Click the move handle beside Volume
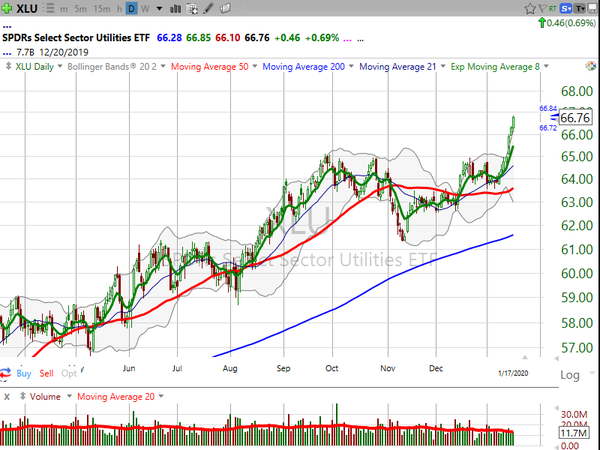The image size is (600, 450). [23, 396]
